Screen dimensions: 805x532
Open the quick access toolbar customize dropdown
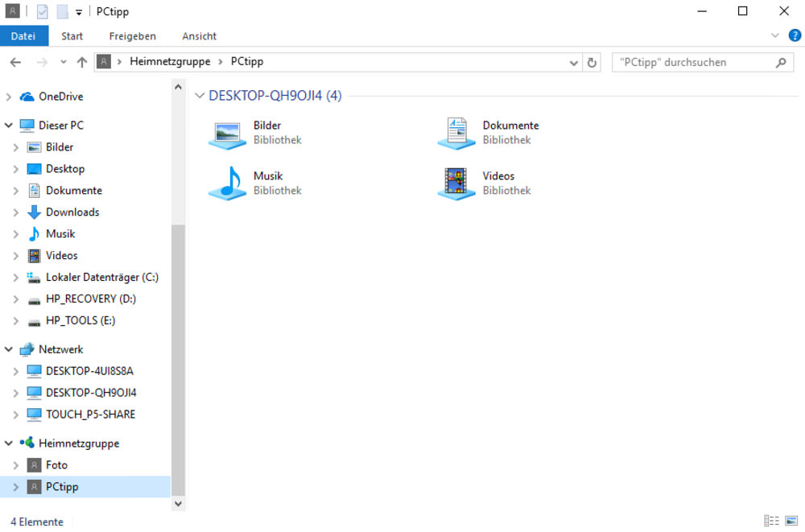[79, 12]
